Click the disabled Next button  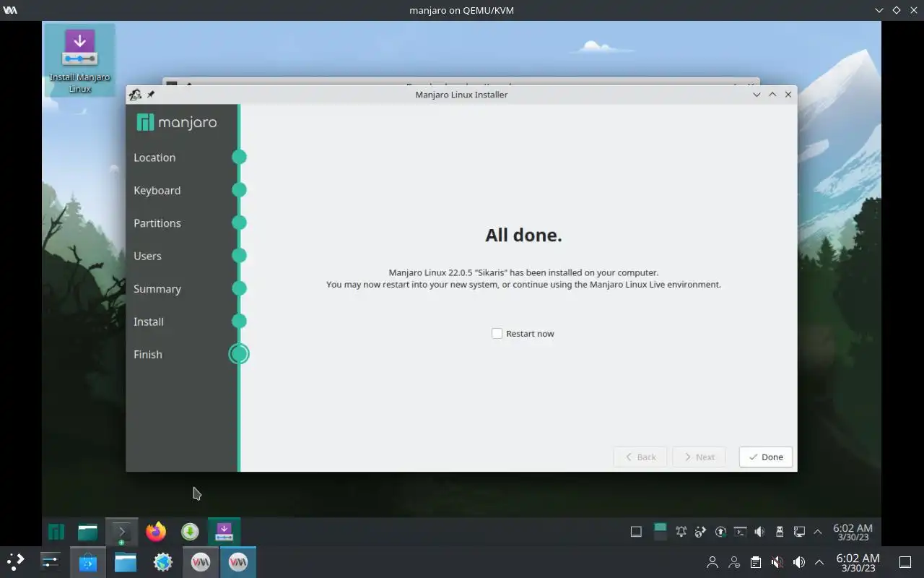[x=699, y=457]
